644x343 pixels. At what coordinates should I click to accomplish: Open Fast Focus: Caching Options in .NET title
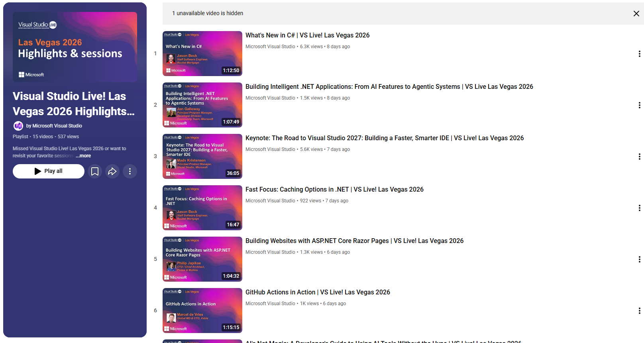tap(334, 190)
